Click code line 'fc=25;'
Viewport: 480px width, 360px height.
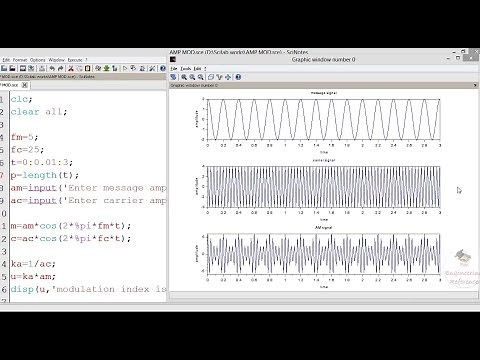point(27,150)
